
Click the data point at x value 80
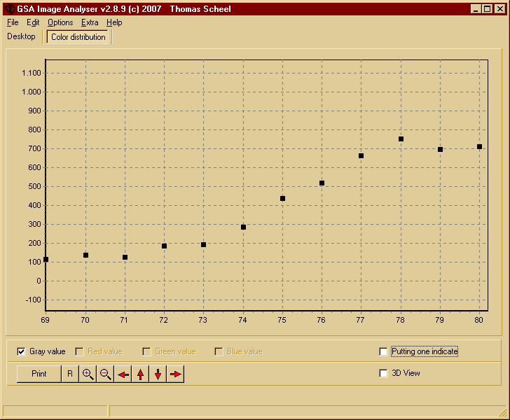pyautogui.click(x=479, y=147)
